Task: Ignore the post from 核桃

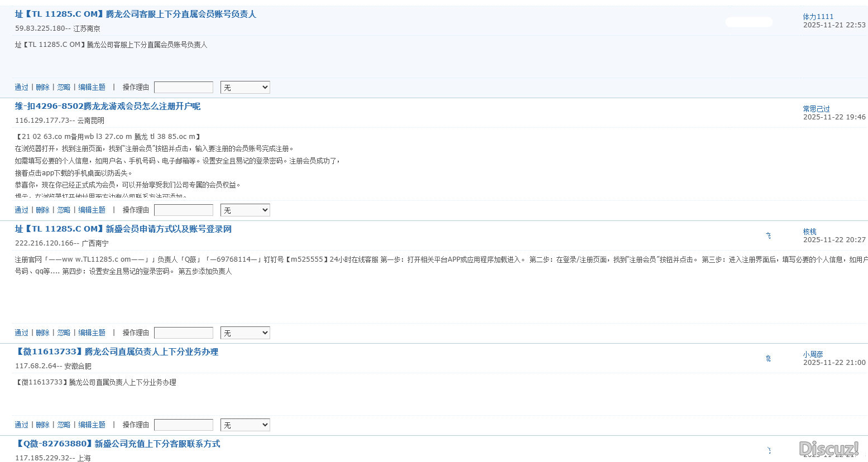Action: coord(64,333)
